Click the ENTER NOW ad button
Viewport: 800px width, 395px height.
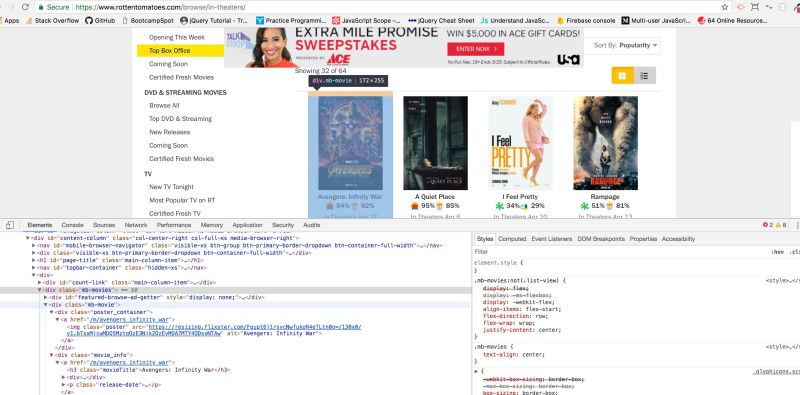click(476, 49)
